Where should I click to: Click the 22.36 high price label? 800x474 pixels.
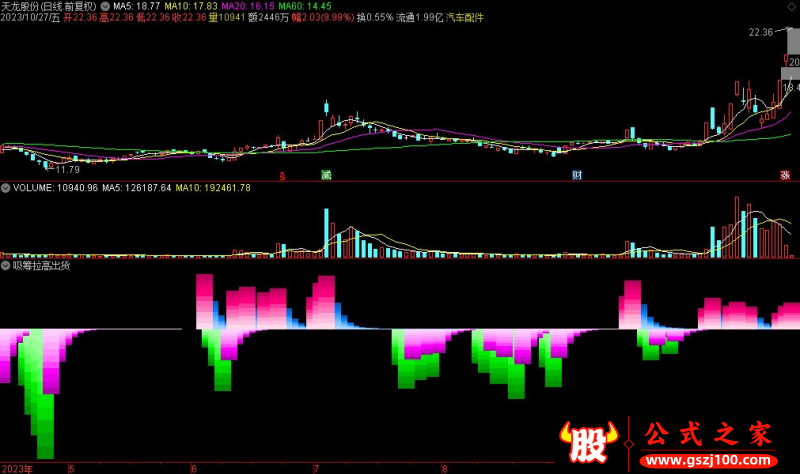coord(761,33)
